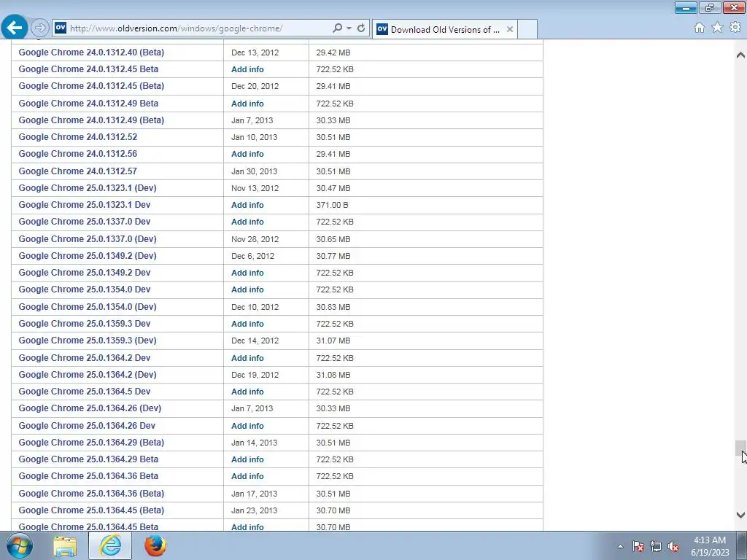Click the file size 31.07 MB

[x=333, y=341]
